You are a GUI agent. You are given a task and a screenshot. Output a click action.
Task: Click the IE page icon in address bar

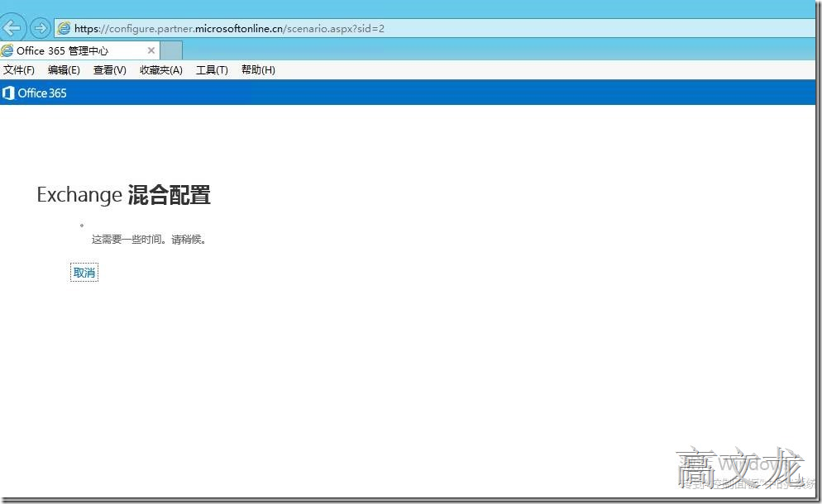64,28
